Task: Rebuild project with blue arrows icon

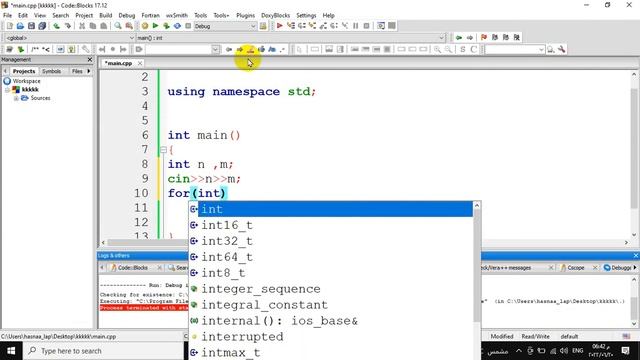Action: 177,26
